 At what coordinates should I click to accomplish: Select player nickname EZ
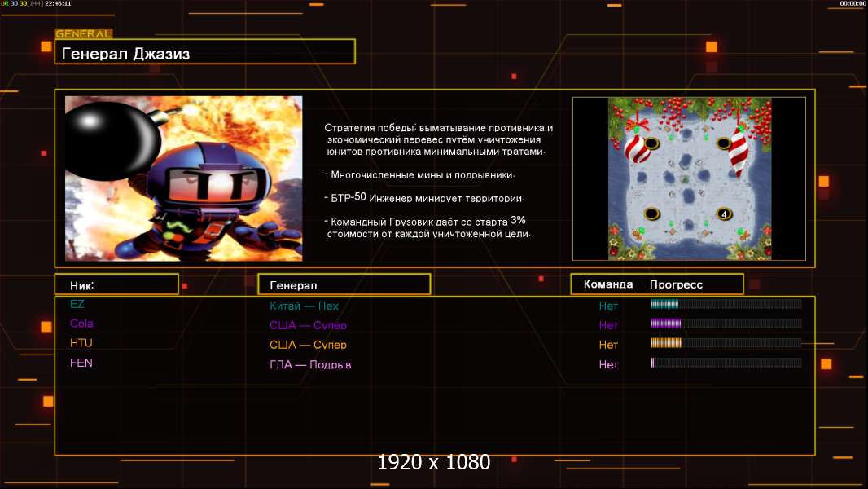pyautogui.click(x=77, y=304)
